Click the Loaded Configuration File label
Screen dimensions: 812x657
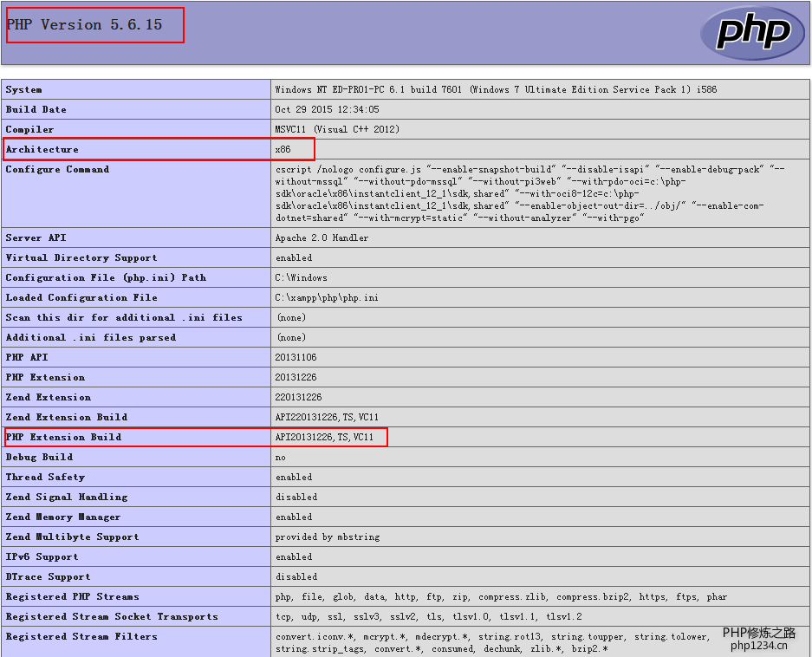(x=81, y=297)
